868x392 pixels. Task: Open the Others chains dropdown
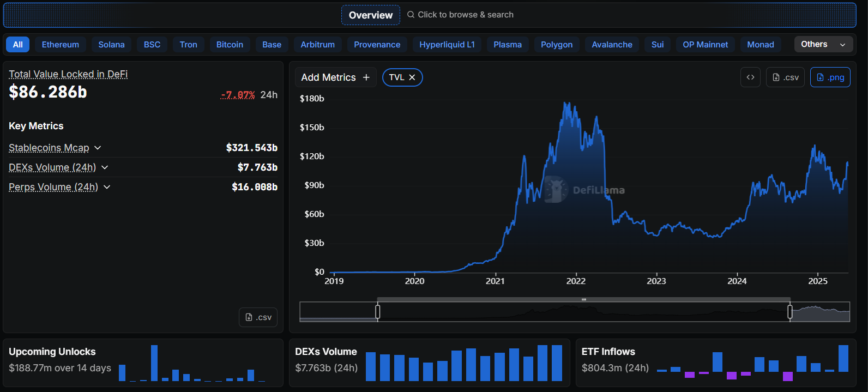pyautogui.click(x=823, y=44)
